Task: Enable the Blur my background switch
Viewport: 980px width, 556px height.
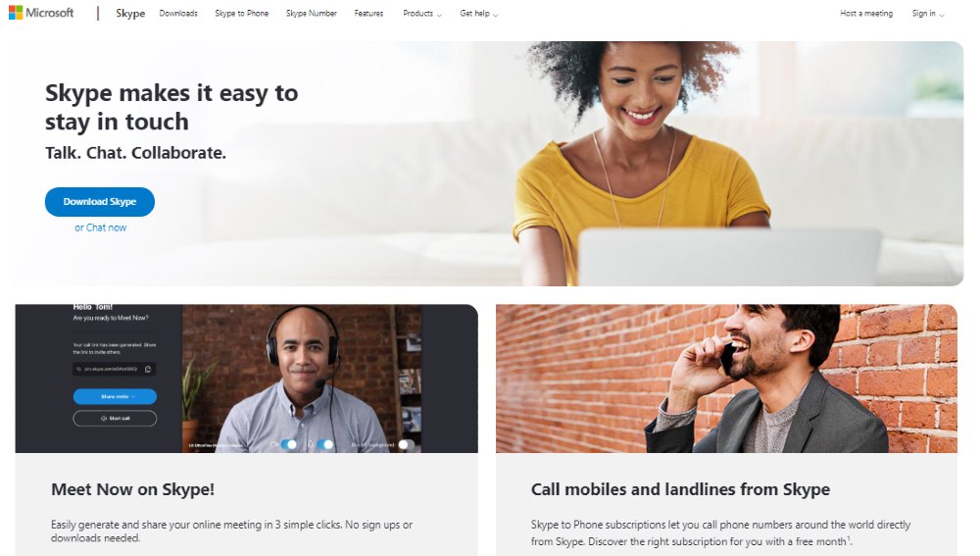Action: (x=407, y=444)
